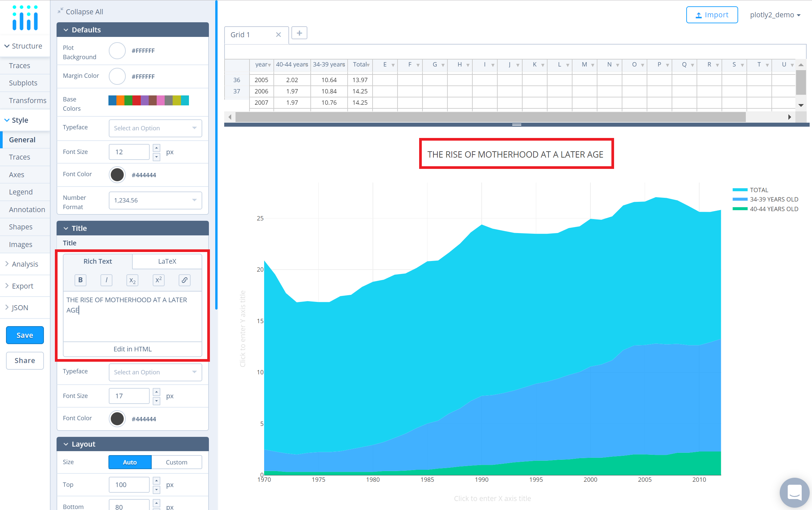Close the Grid 1 tab
Screen dimensions: 812x510
[278, 35]
